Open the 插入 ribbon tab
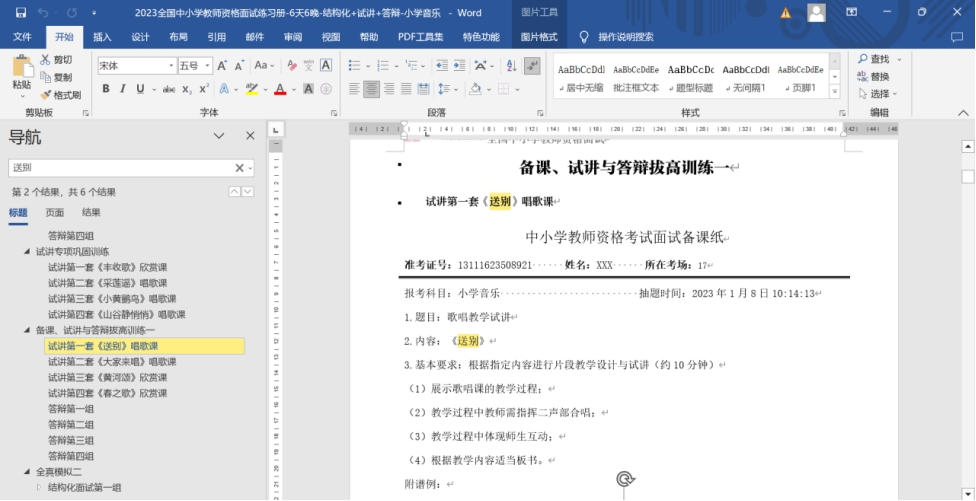Viewport: 976px width, 501px height. (102, 37)
